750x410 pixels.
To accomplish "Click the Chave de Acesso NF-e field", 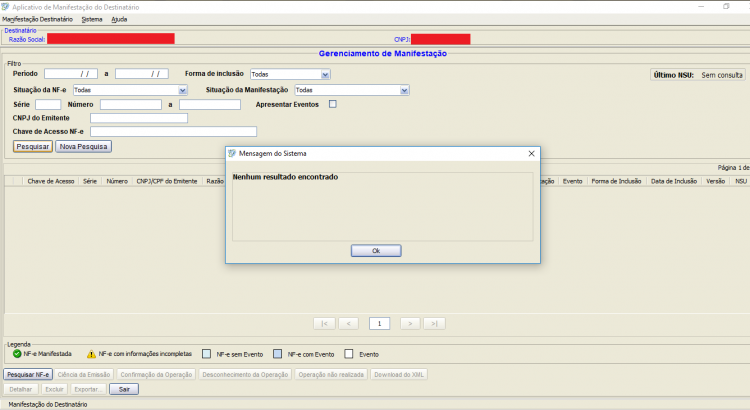I will tap(173, 132).
